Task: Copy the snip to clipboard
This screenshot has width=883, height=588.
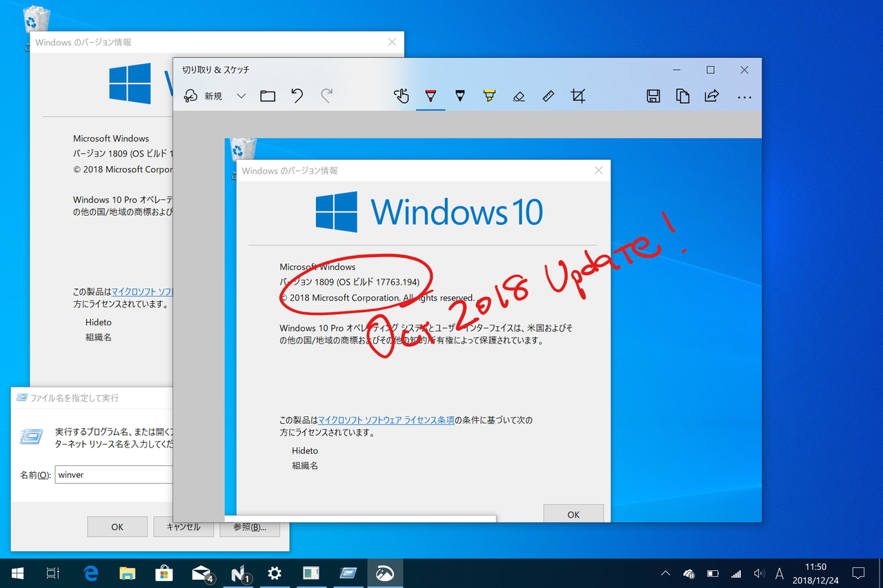Action: pyautogui.click(x=682, y=96)
